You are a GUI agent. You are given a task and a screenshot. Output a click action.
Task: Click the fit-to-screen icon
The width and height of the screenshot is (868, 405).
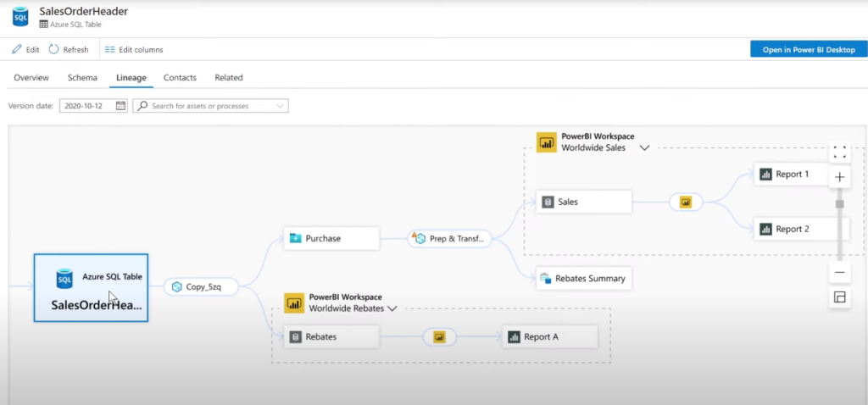click(x=840, y=153)
